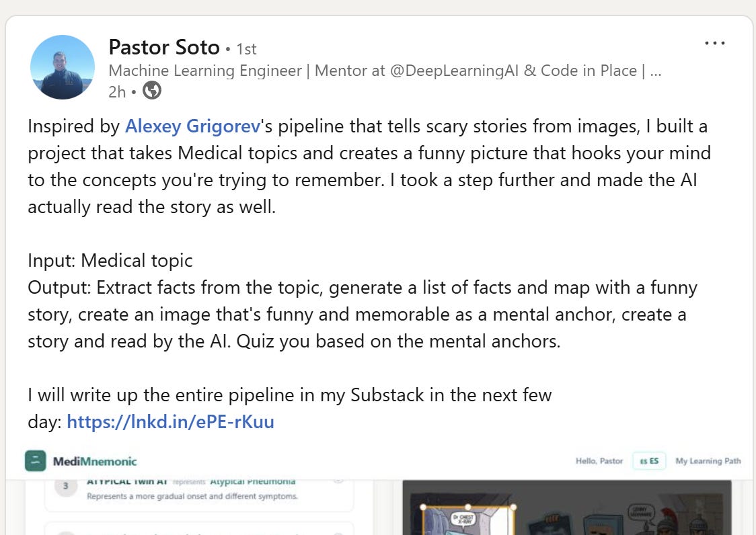
Task: Open the My Learning Path menu item
Action: pyautogui.click(x=708, y=461)
